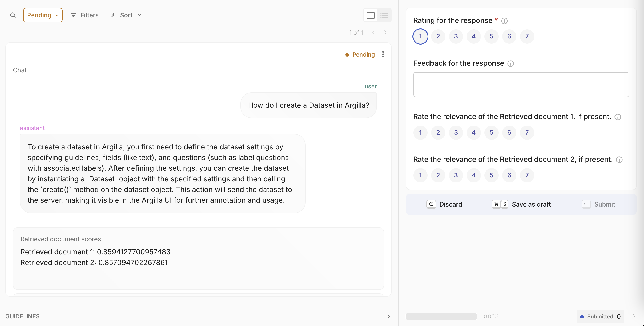This screenshot has width=644, height=326.
Task: Show info for Retrieved document 2 relevance
Action: pyautogui.click(x=619, y=160)
